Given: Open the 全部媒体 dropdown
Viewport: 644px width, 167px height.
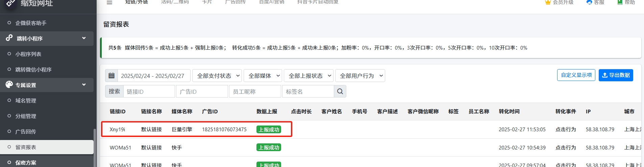Looking at the screenshot, I should (263, 76).
